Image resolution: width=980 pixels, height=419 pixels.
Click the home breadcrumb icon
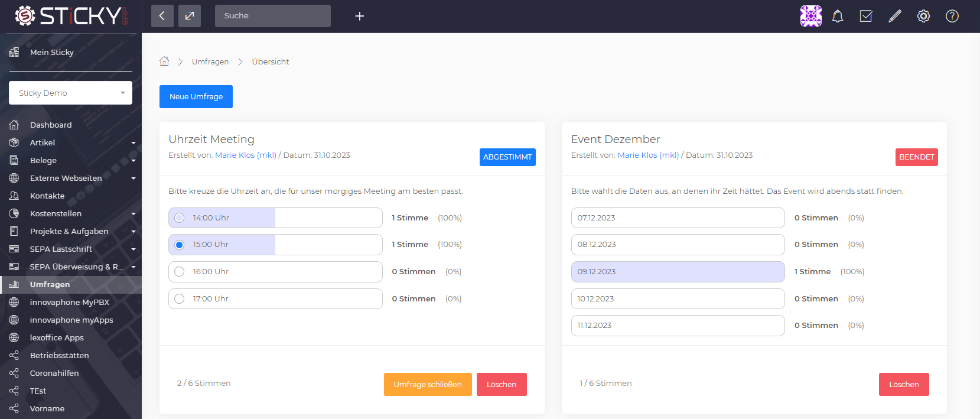pos(164,61)
